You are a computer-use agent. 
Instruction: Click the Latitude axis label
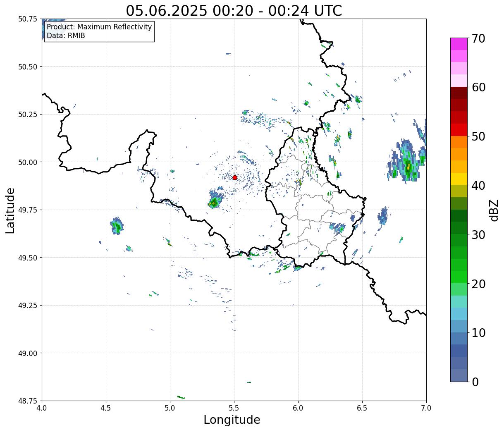[10, 210]
